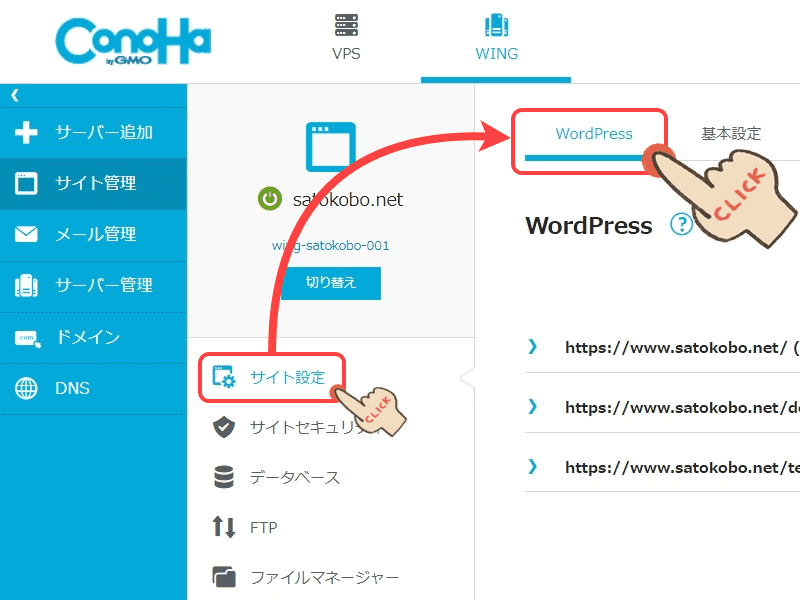Expand the satokobo.net/d… row chevron
This screenshot has width=800, height=600.
533,407
